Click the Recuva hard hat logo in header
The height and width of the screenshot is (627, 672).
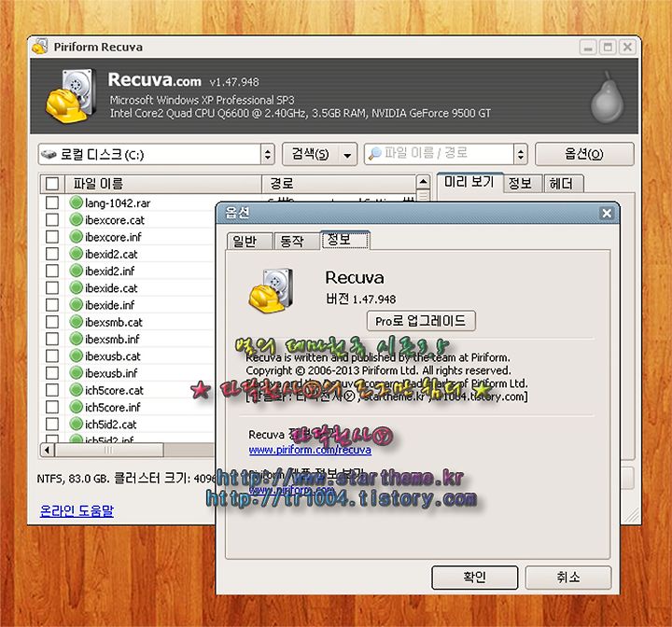(x=69, y=95)
